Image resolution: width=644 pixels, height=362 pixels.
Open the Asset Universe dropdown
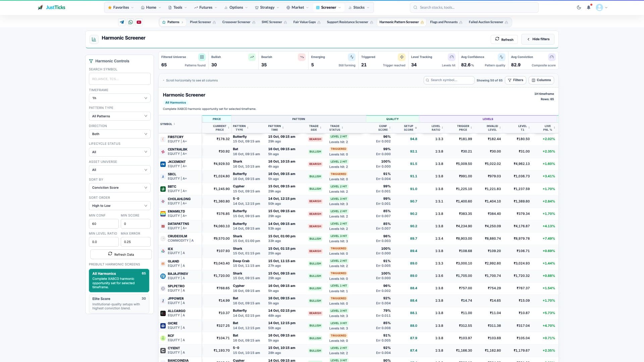[119, 170]
